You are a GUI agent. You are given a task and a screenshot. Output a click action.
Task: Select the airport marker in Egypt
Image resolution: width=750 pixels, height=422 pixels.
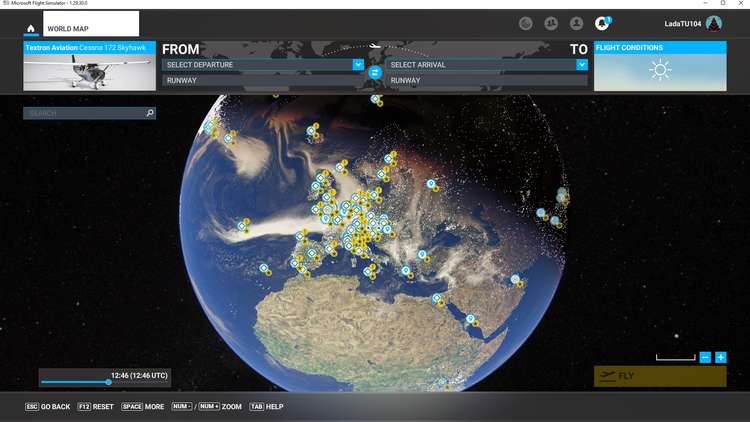click(437, 299)
